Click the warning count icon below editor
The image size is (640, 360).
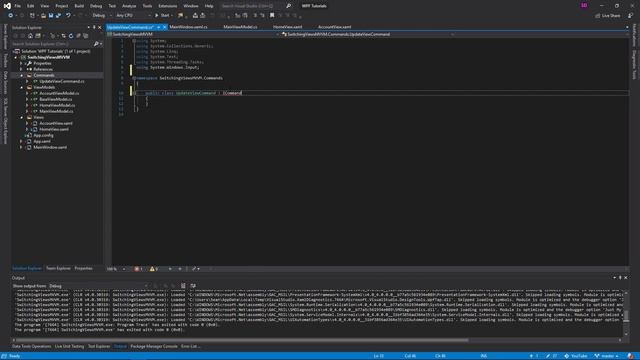click(152, 269)
